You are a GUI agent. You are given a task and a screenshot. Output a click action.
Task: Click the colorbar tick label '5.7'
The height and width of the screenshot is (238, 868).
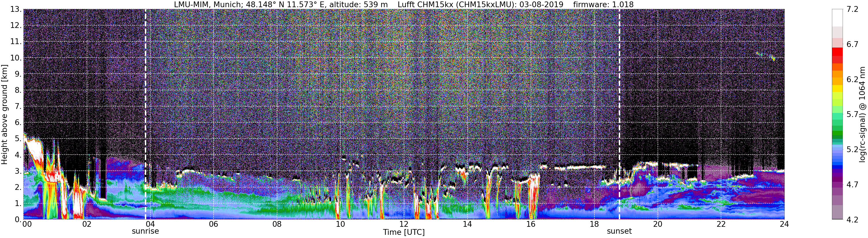pyautogui.click(x=852, y=114)
